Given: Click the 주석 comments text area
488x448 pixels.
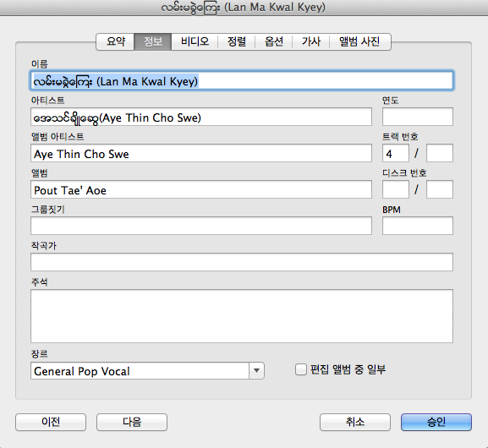Looking at the screenshot, I should pyautogui.click(x=242, y=316).
